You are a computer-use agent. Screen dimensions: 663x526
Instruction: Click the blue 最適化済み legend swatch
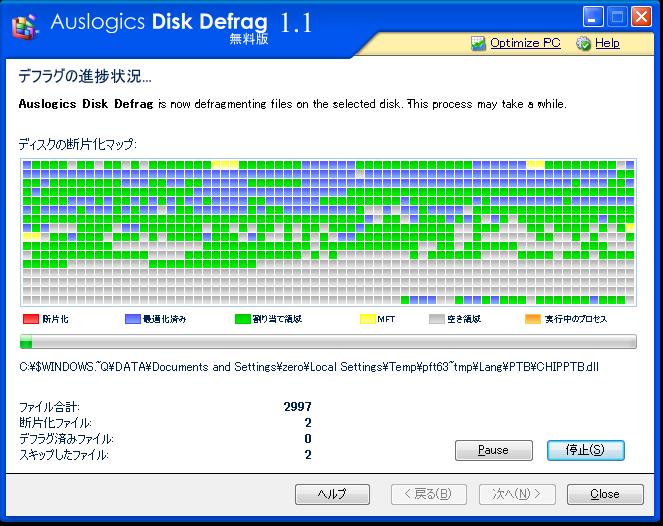pyautogui.click(x=132, y=319)
